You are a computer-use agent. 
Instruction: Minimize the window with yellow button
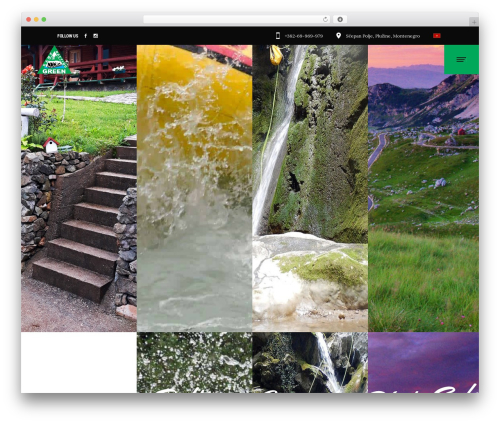36,19
